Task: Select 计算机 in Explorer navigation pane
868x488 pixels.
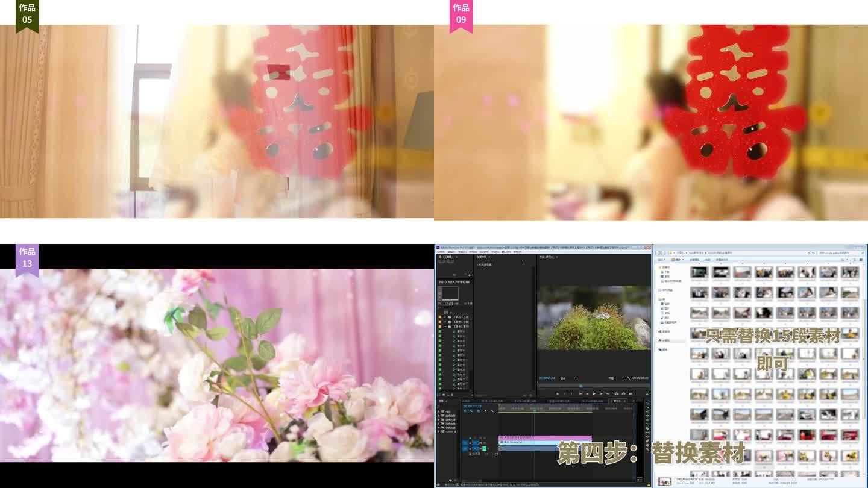Action: click(x=665, y=340)
